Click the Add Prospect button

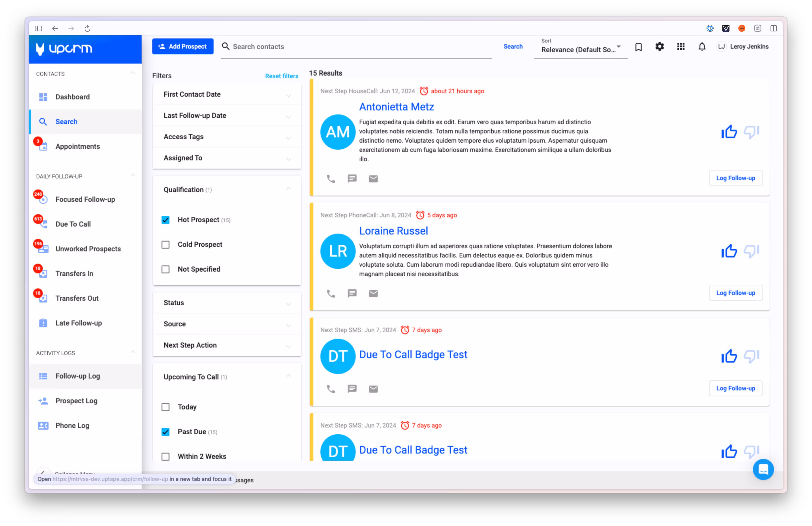point(182,46)
